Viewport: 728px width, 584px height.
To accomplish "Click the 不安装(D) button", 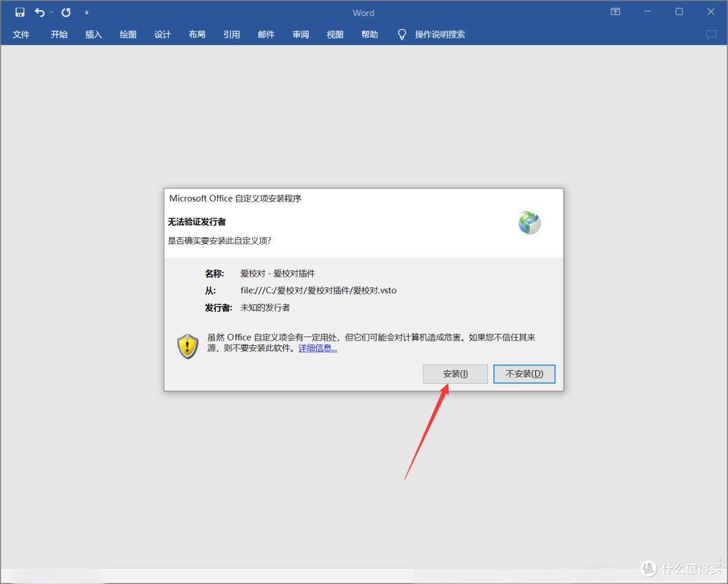I will [524, 374].
